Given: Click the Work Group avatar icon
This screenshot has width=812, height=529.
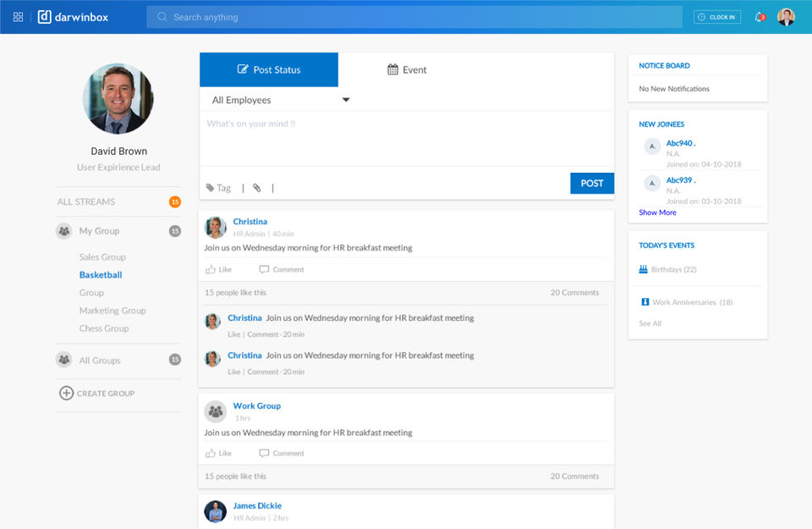Looking at the screenshot, I should coord(216,411).
